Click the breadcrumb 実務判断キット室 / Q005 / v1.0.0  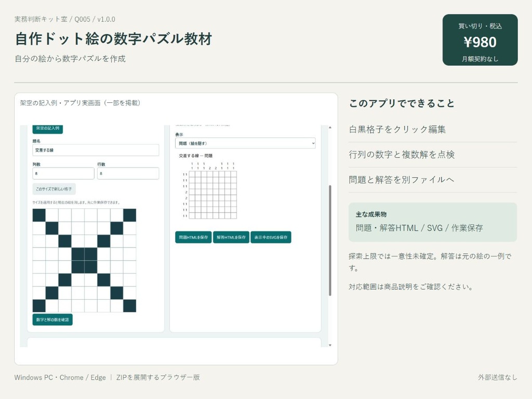pyautogui.click(x=65, y=19)
